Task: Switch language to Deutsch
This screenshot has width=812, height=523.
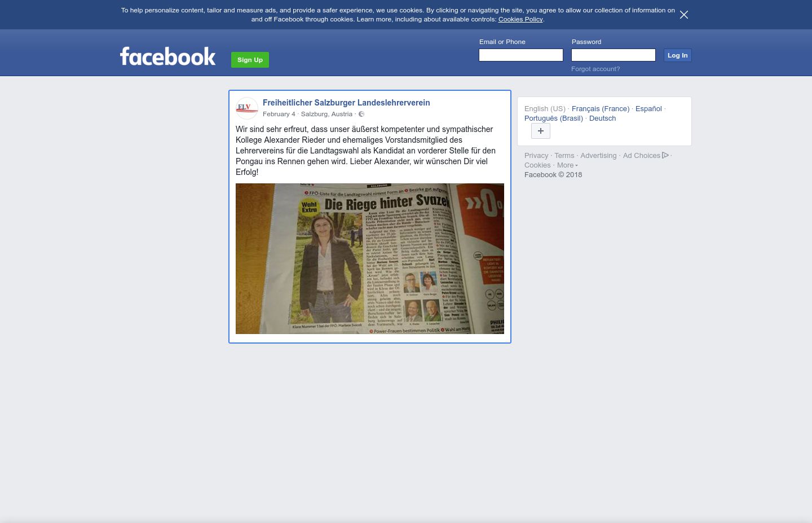Action: 602,118
